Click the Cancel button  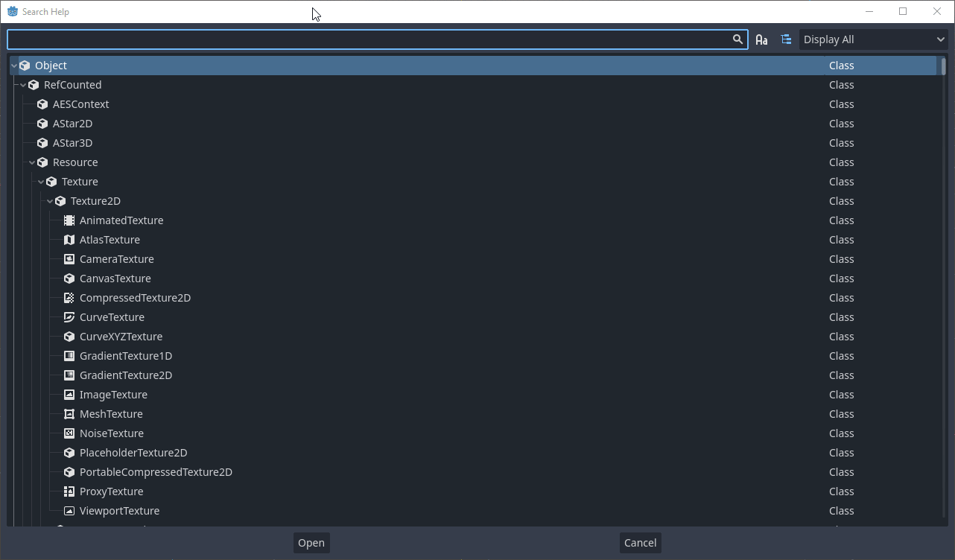640,543
